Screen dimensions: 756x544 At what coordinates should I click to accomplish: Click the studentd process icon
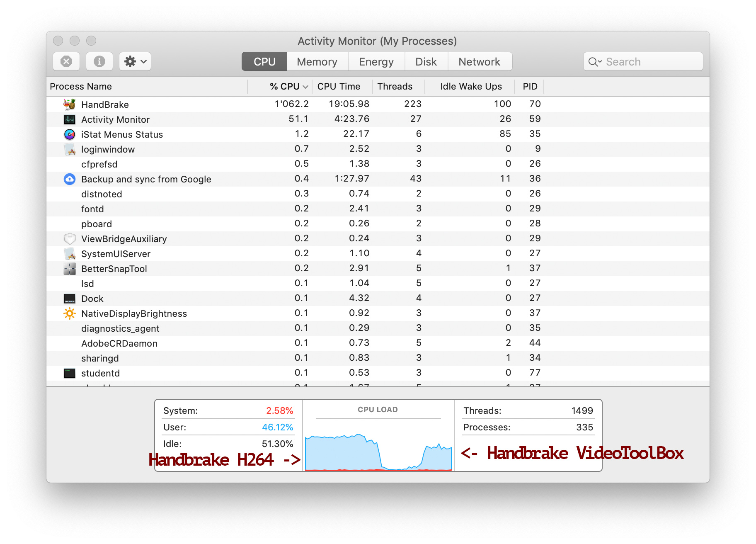pyautogui.click(x=70, y=373)
